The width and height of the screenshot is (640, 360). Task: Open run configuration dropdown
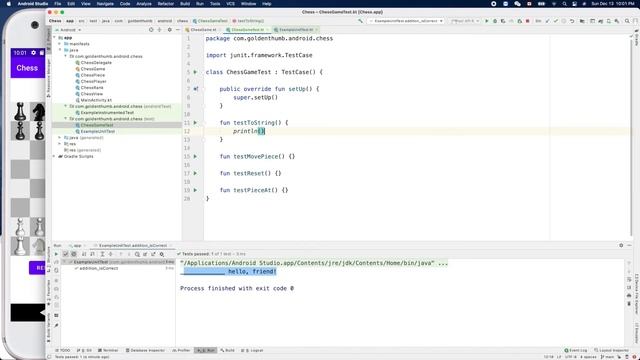[407, 21]
